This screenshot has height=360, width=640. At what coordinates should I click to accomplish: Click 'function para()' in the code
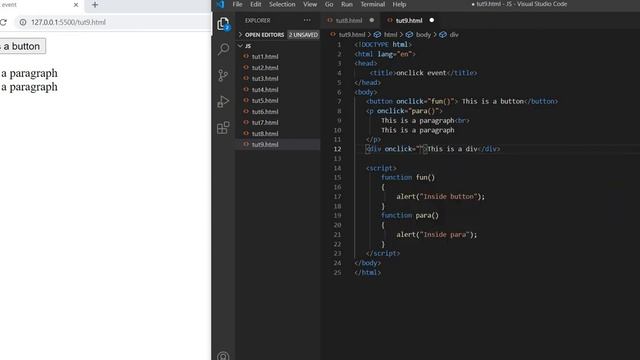click(410, 216)
